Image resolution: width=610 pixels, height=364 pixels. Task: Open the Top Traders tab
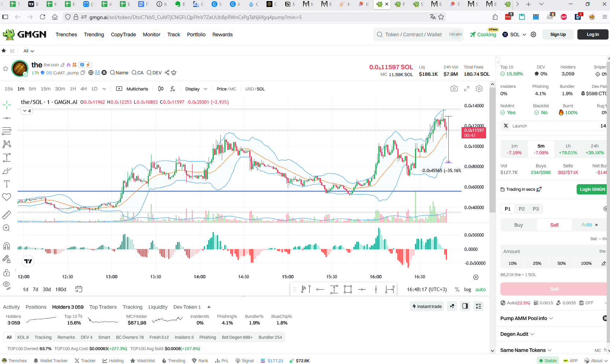(103, 307)
